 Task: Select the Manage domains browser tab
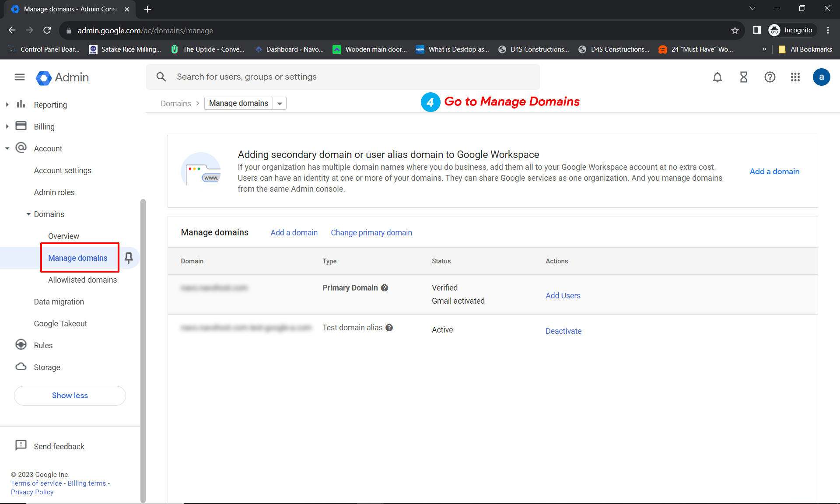point(66,9)
